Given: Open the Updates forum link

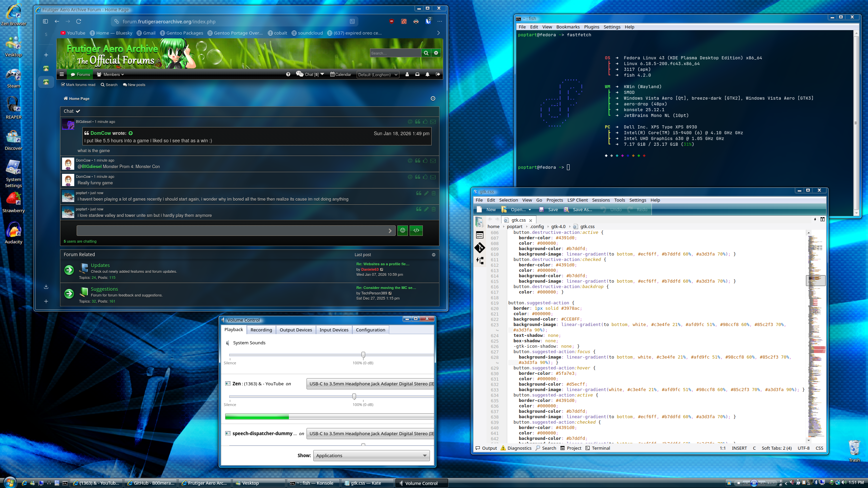Looking at the screenshot, I should tap(100, 265).
